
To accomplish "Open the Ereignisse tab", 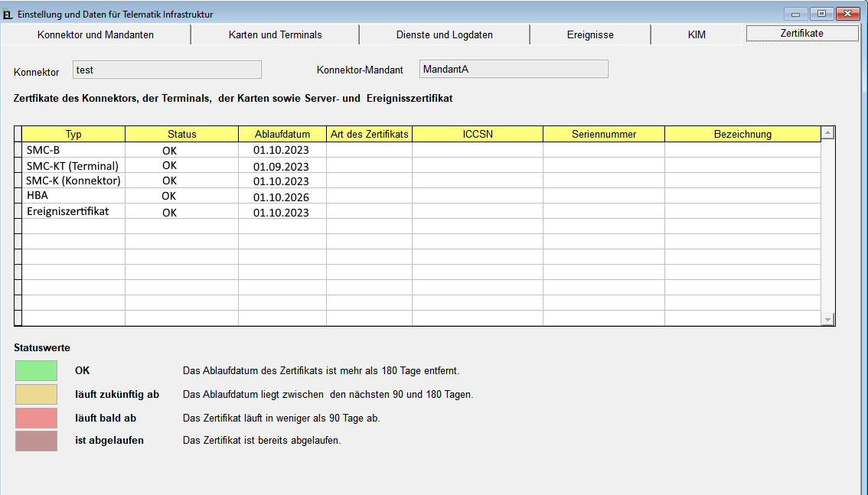I will [590, 34].
